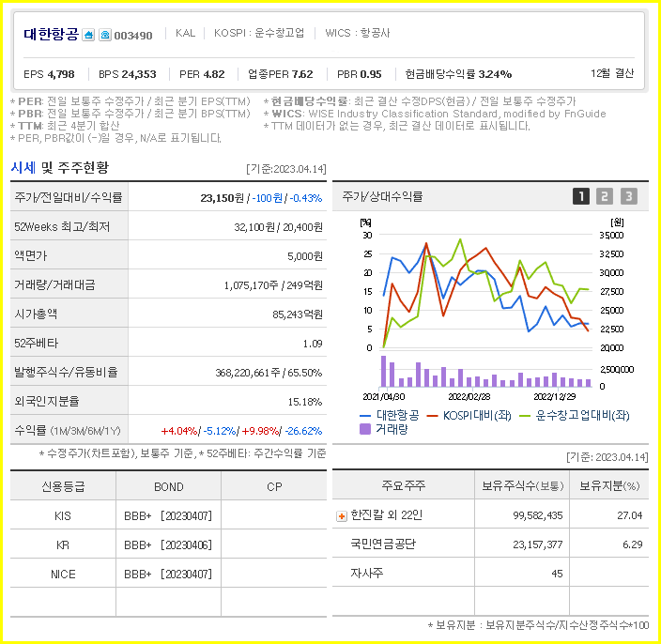This screenshot has height=644, width=661.
Task: Click the -26.62% one-year return
Action: (303, 431)
